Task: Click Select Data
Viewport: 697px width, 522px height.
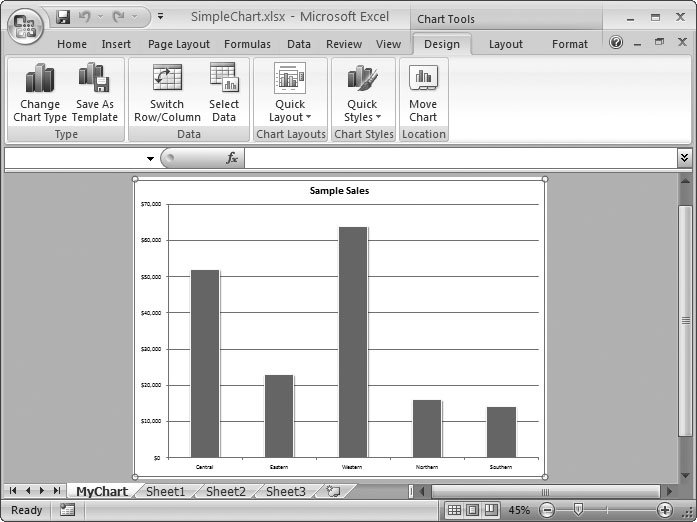Action: point(224,92)
